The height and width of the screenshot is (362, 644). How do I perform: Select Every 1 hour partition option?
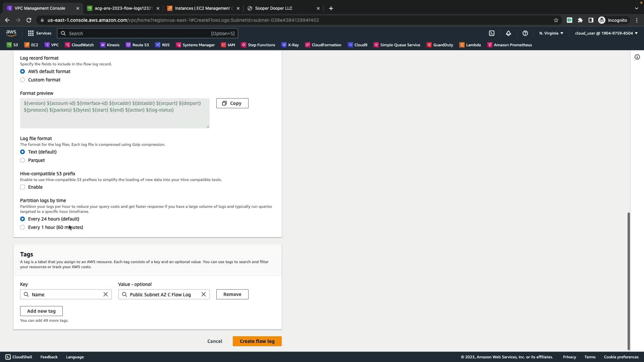coord(22,227)
